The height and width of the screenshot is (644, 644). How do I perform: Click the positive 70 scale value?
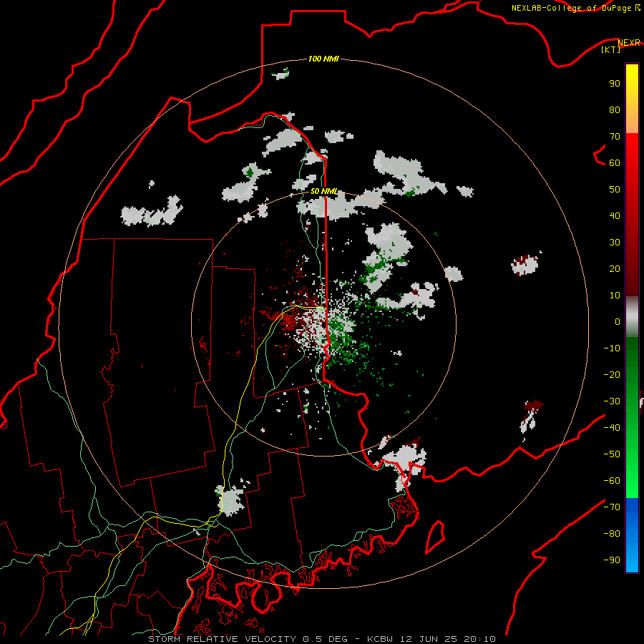(x=615, y=137)
